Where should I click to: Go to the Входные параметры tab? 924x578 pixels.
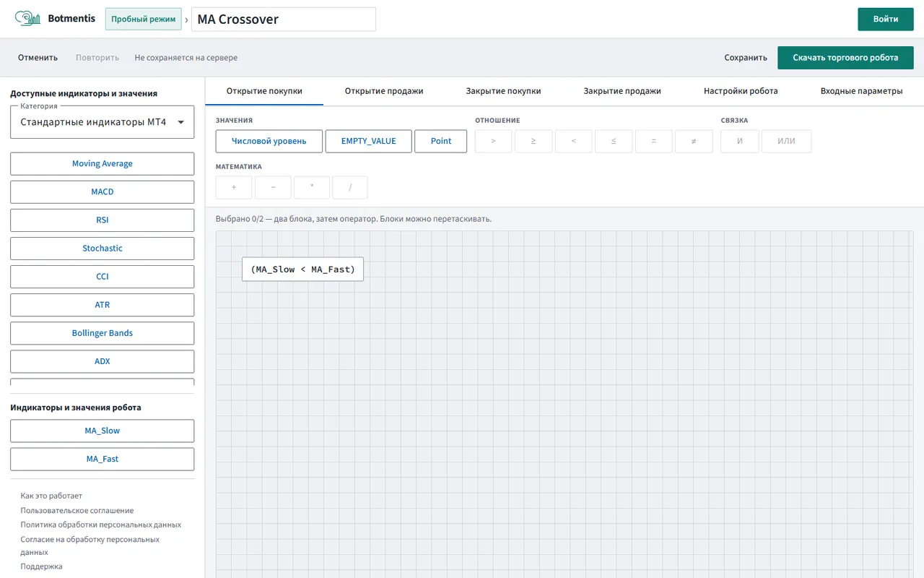coord(861,91)
